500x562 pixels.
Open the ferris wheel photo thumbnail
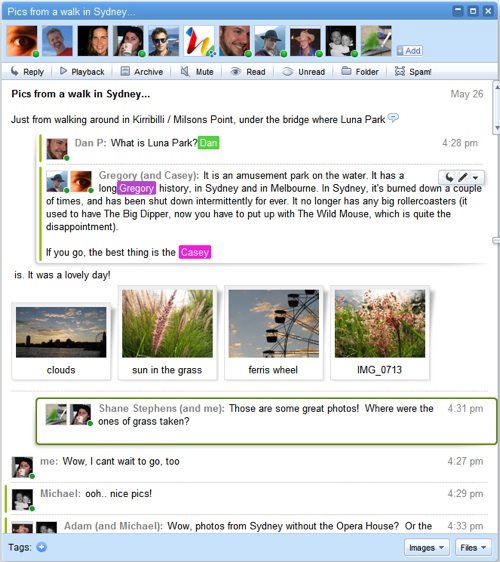click(x=273, y=333)
